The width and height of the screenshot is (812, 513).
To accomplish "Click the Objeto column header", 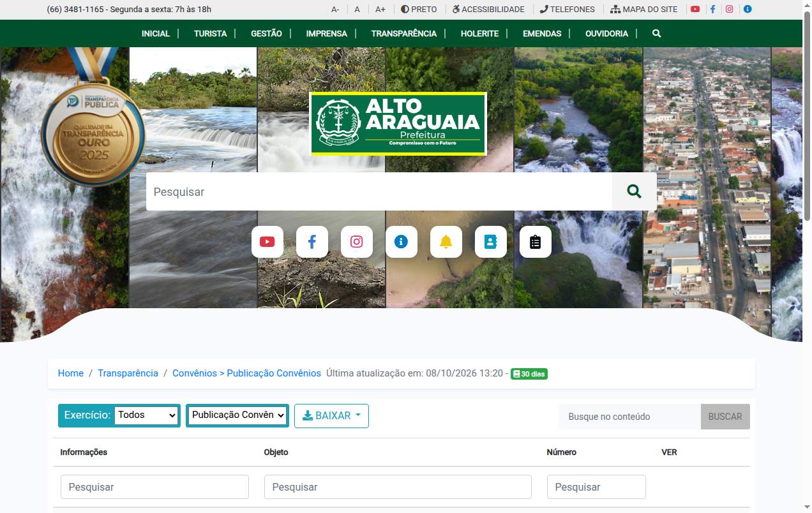I will (x=276, y=452).
